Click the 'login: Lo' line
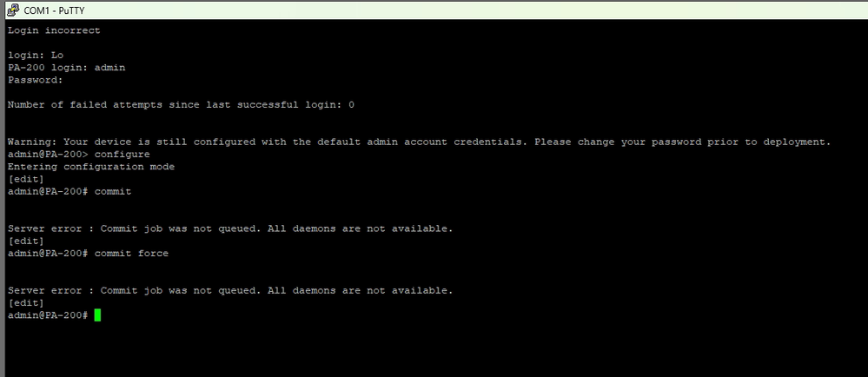This screenshot has height=377, width=868. (36, 56)
